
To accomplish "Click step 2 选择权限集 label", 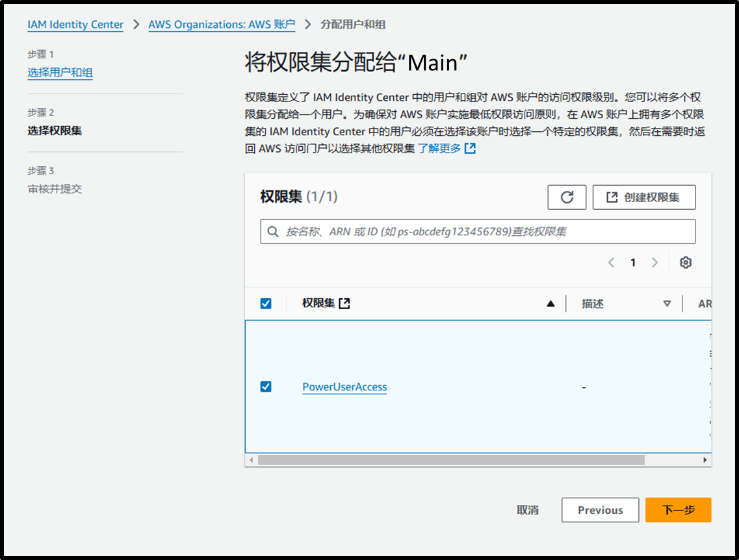I will (55, 131).
